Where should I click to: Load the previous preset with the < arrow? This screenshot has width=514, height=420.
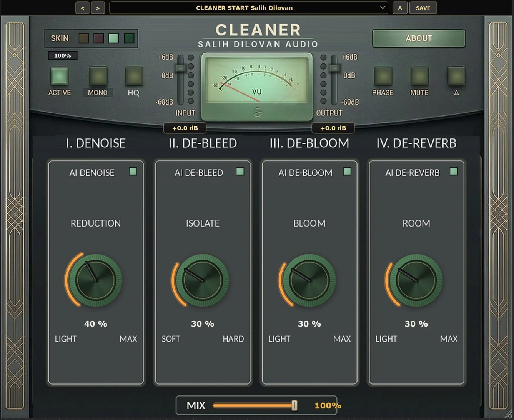click(82, 8)
